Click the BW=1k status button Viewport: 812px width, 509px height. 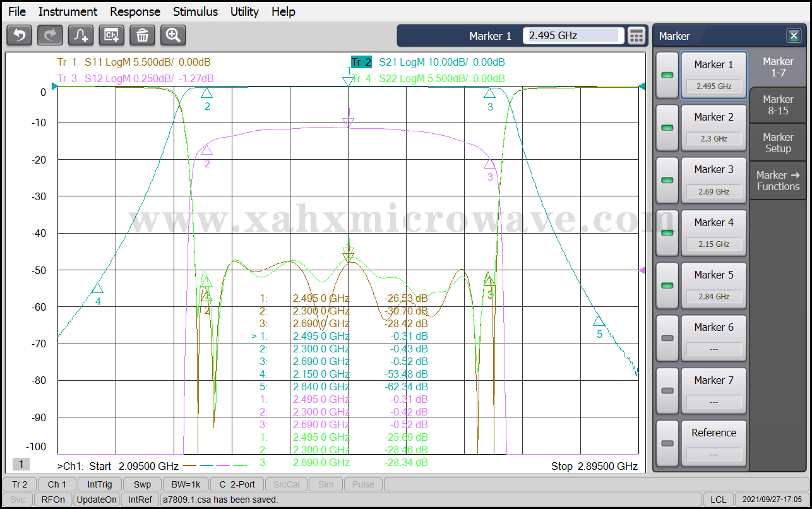pyautogui.click(x=185, y=484)
